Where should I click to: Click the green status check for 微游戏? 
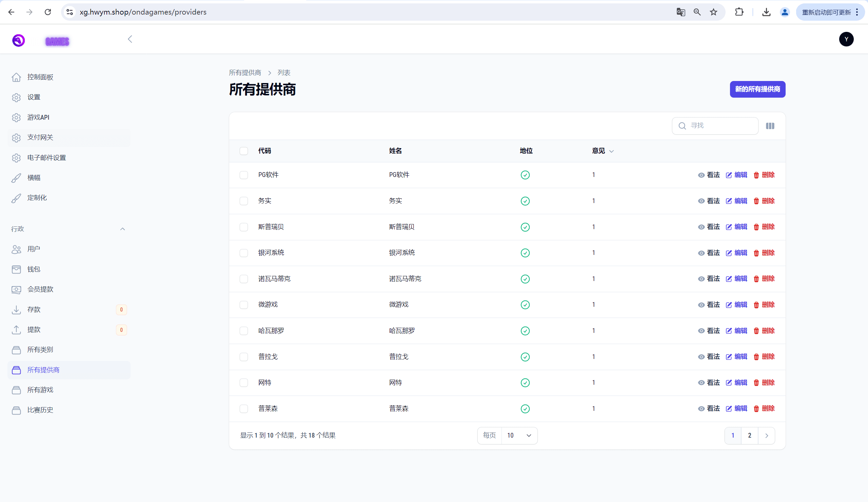pos(525,305)
